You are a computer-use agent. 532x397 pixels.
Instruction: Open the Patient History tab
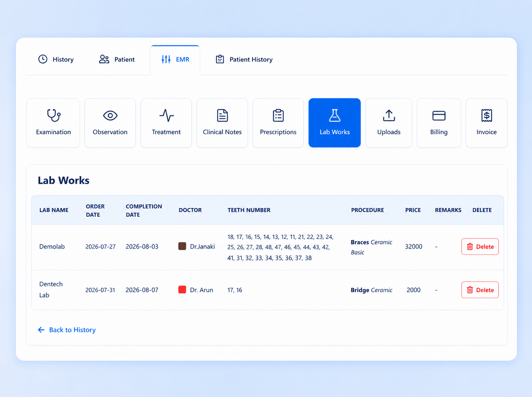244,59
